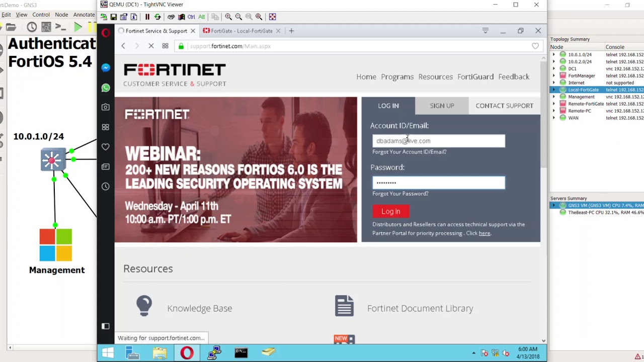Stop loading the Fortinet page
Screen dimensions: 644x362
(151, 46)
